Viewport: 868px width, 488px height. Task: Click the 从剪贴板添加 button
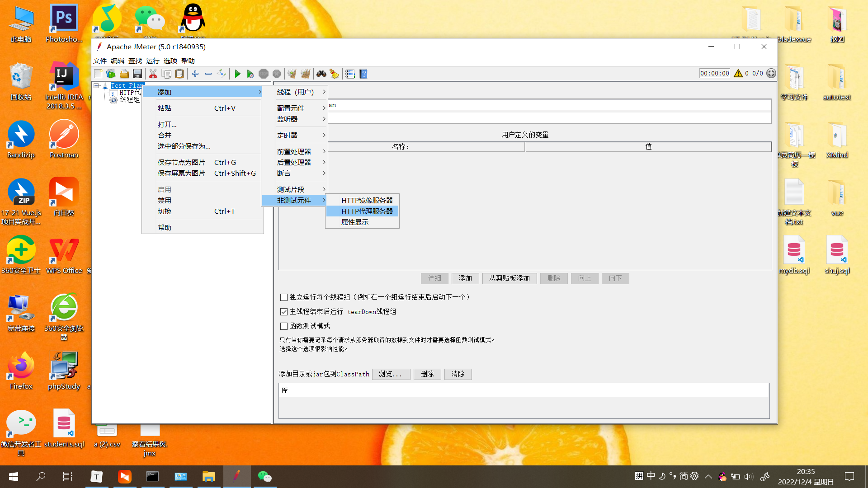coord(509,278)
